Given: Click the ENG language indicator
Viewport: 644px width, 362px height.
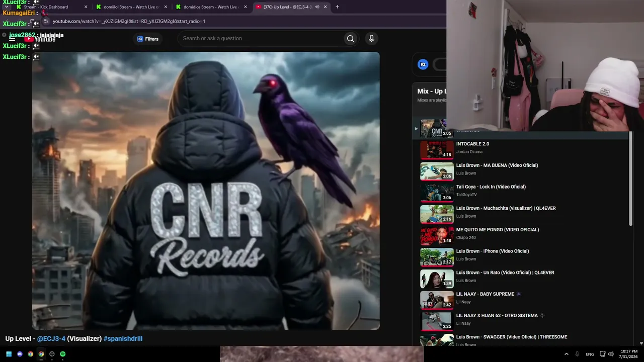Looking at the screenshot, I should (590, 354).
